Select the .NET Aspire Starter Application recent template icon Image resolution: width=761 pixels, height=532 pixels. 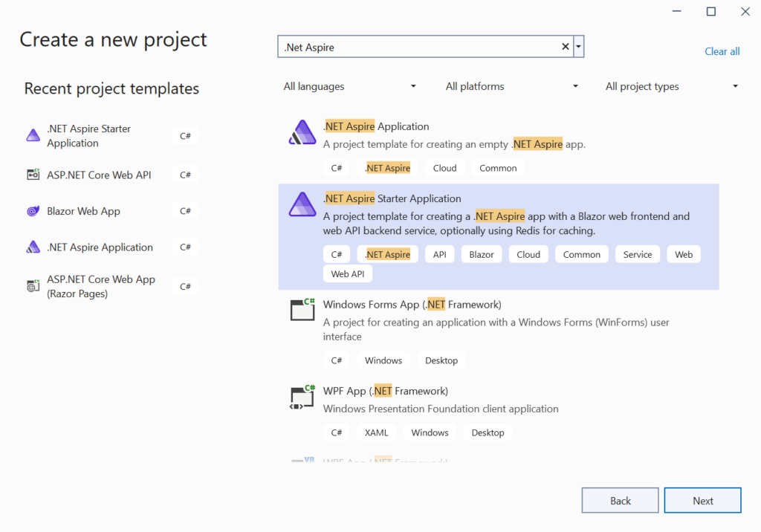tap(33, 135)
